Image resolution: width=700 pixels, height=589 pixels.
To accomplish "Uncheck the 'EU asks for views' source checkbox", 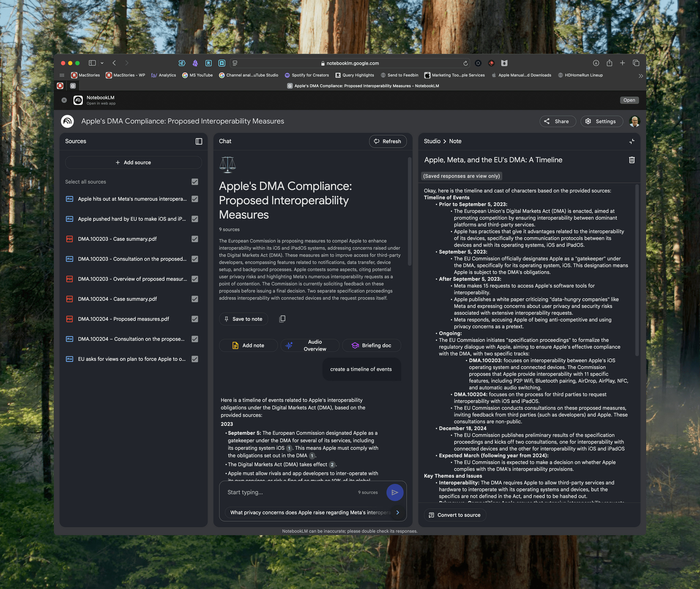I will [x=195, y=359].
